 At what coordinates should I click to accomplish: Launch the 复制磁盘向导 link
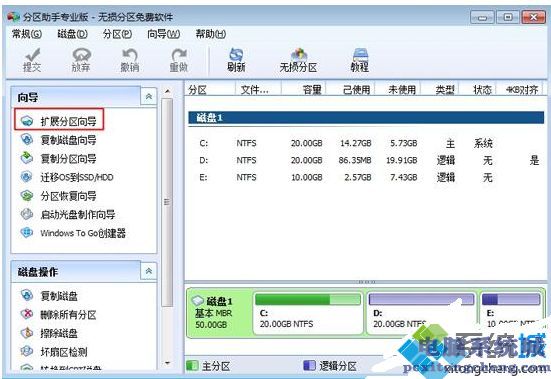point(69,140)
